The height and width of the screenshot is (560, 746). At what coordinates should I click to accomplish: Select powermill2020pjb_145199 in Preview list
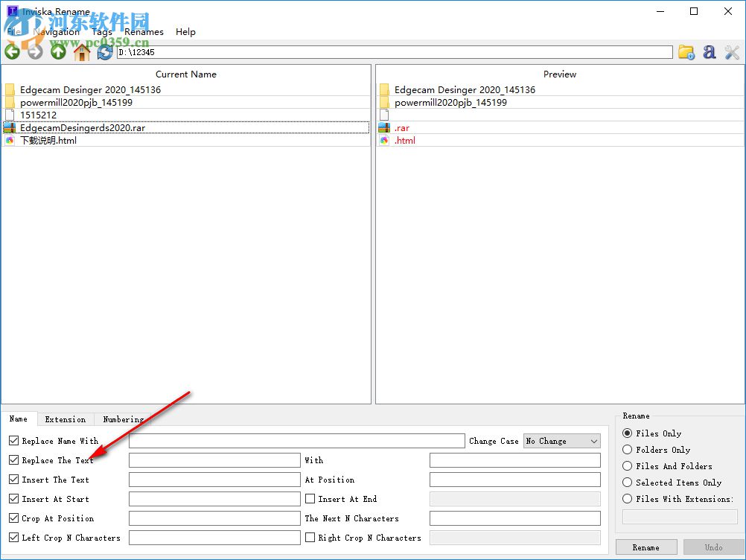click(x=560, y=102)
